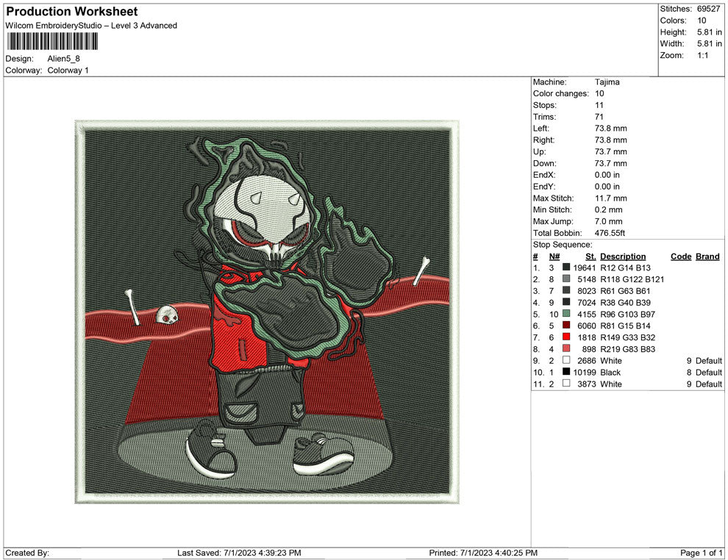Screen dimensions: 728x560
Task: Click the R38 G40 B39 dark swatch
Action: tap(566, 302)
